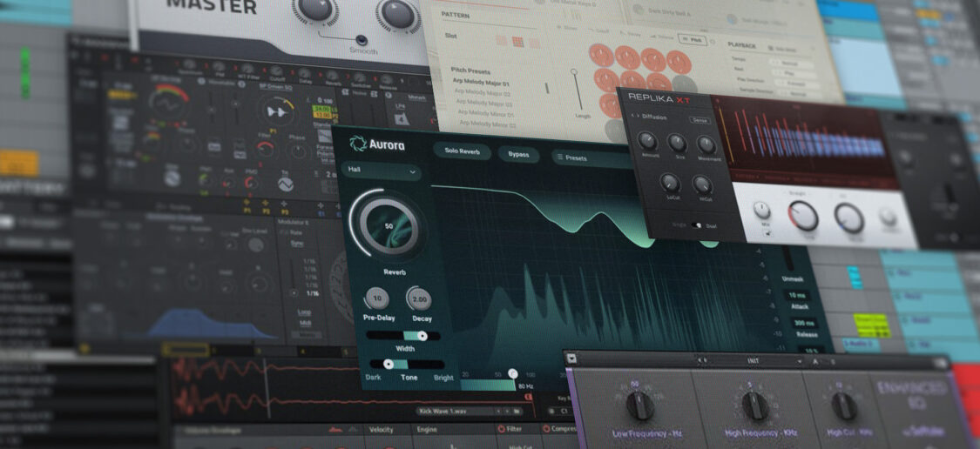Click the large Reverb amount knob in Aurora
This screenshot has height=449, width=980.
[389, 225]
